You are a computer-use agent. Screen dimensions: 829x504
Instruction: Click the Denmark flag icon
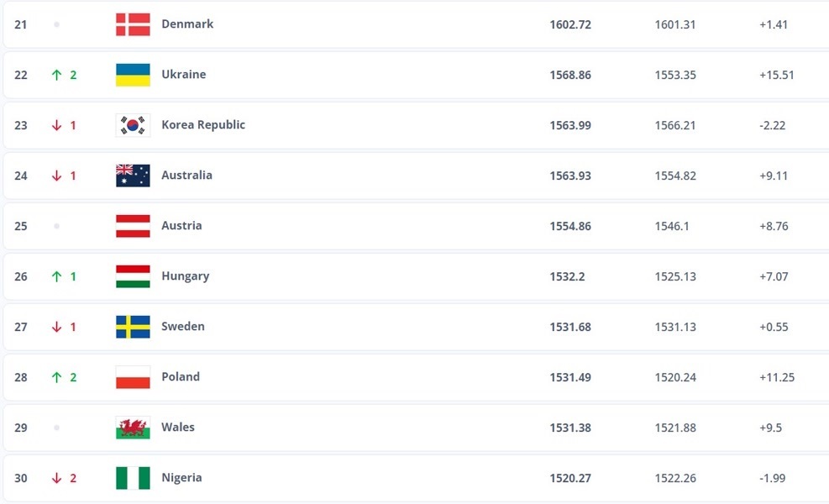[133, 24]
